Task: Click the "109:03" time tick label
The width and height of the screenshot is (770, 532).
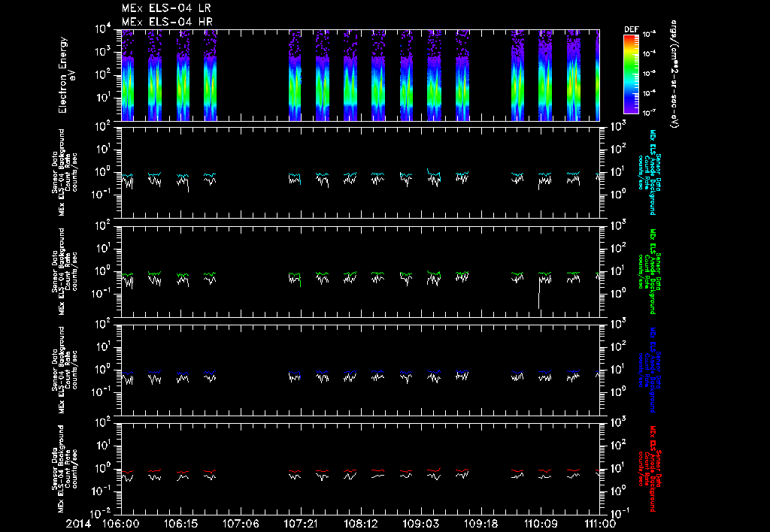Action: pos(420,524)
